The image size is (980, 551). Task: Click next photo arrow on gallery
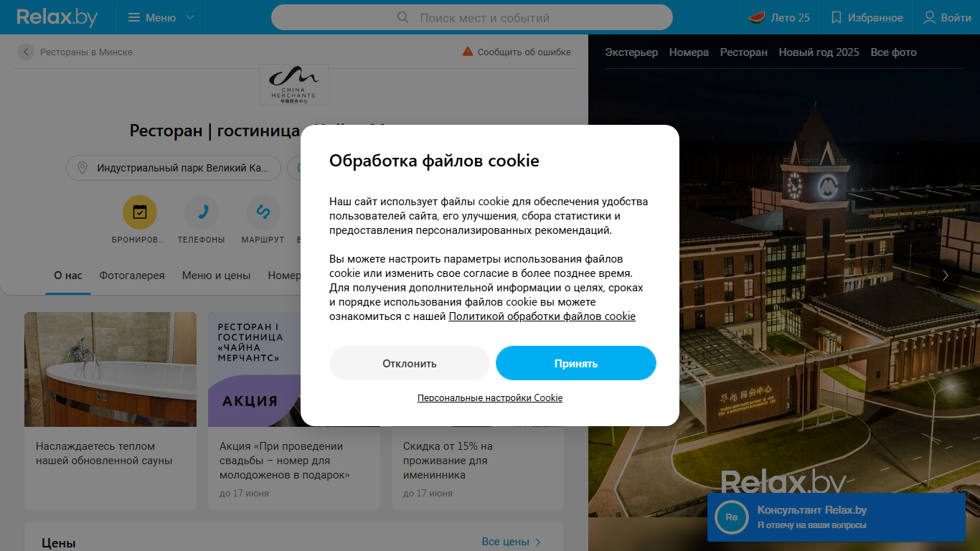pyautogui.click(x=946, y=275)
